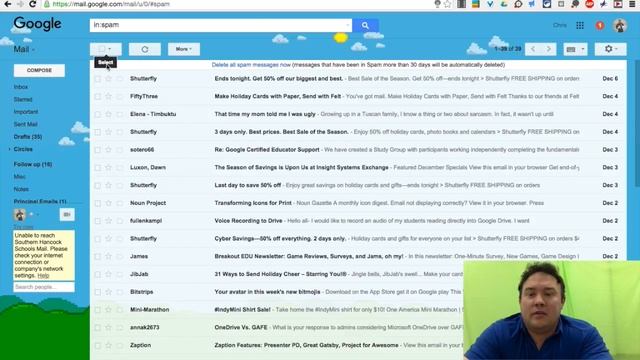Open the input tools keyboard dropdown
Viewport: 640px width, 360px height.
[x=576, y=49]
